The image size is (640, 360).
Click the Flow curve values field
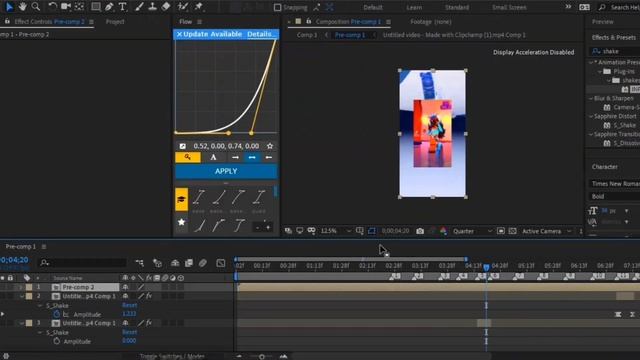tap(226, 146)
